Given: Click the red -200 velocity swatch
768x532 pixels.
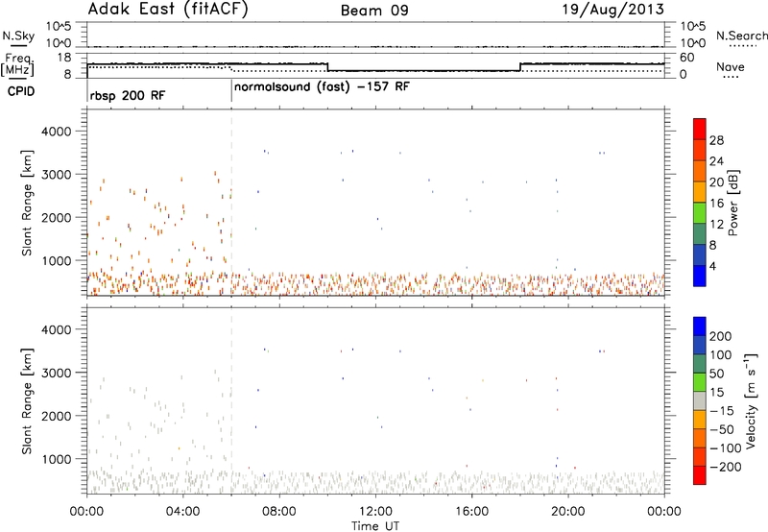Looking at the screenshot, I should click(700, 475).
